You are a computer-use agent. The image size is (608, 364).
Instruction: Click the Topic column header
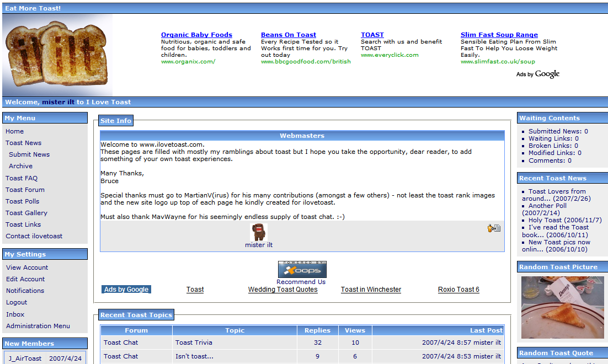234,330
